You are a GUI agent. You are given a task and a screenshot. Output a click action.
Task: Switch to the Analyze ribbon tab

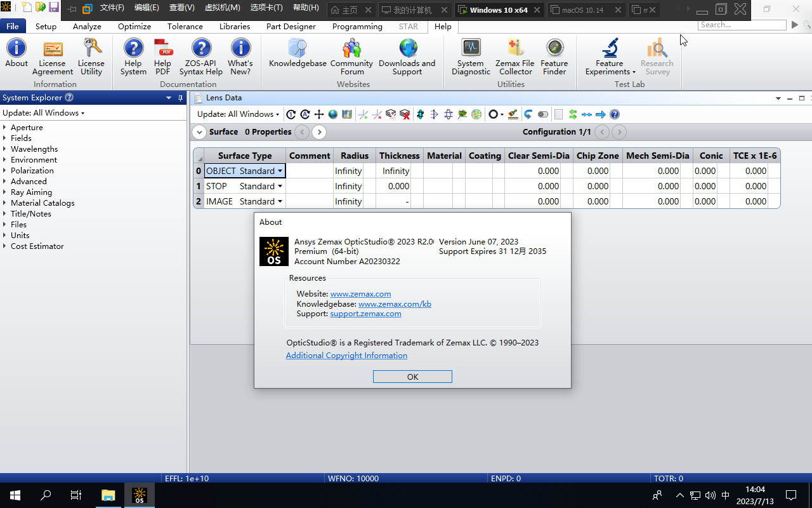tap(87, 27)
